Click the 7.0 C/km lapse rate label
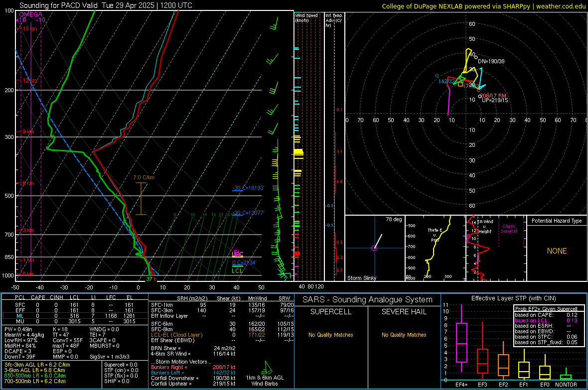This screenshot has height=390, width=588. [x=144, y=177]
